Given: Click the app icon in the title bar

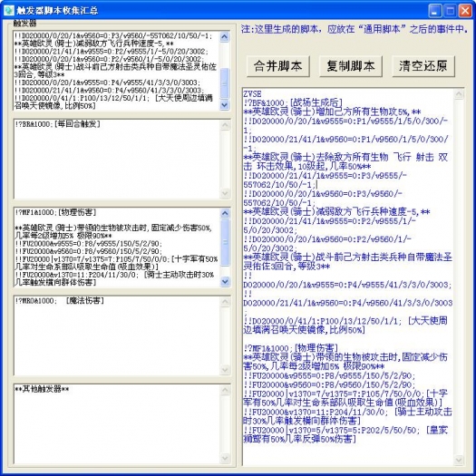Looking at the screenshot, I should pyautogui.click(x=9, y=10).
